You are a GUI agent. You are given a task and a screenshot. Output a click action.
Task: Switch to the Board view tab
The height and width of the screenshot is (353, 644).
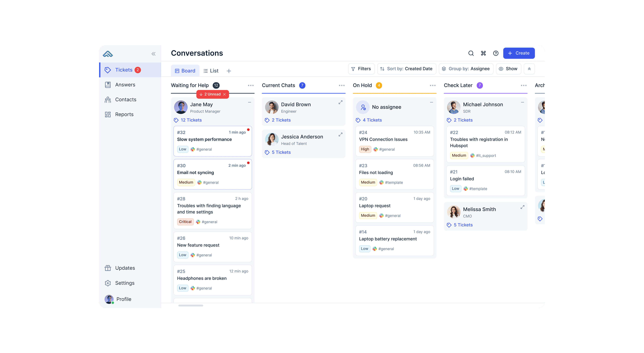(x=185, y=71)
